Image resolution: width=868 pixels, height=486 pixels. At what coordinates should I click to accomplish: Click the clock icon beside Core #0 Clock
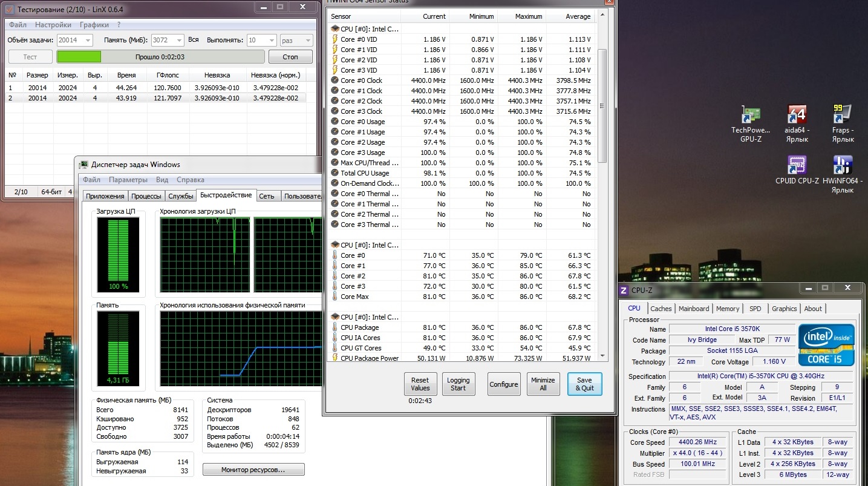click(334, 80)
